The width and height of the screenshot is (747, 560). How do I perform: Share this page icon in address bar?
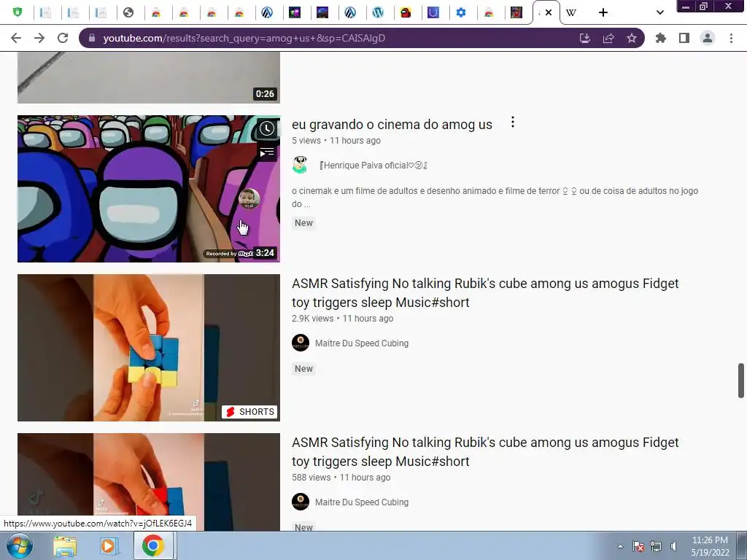[608, 38]
